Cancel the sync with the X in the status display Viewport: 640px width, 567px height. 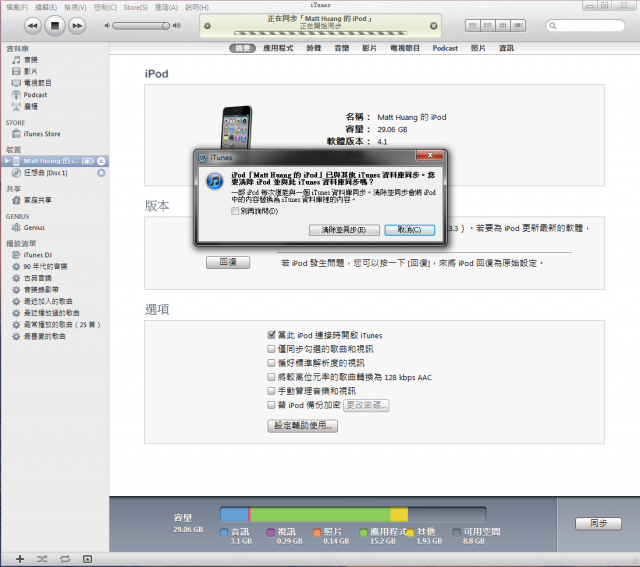click(x=433, y=26)
